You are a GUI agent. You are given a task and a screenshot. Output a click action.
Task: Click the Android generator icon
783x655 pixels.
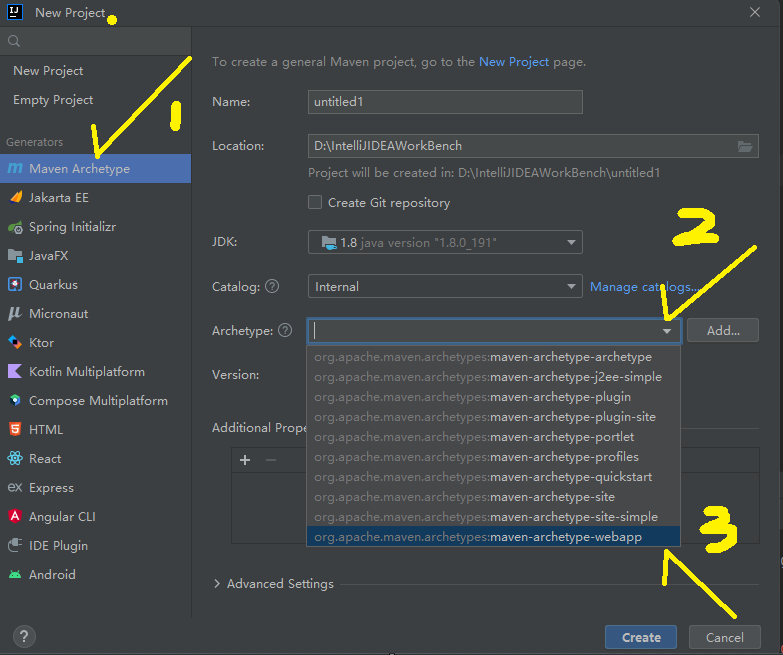pos(15,575)
